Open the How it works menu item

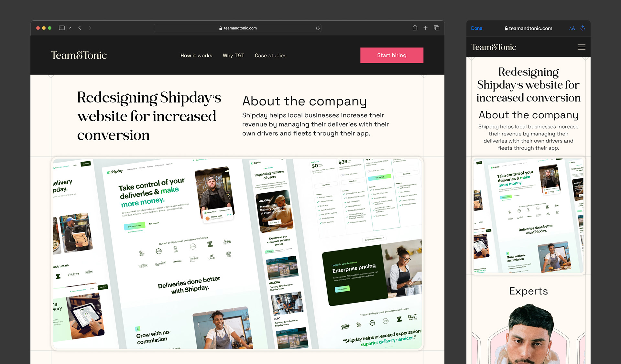196,56
